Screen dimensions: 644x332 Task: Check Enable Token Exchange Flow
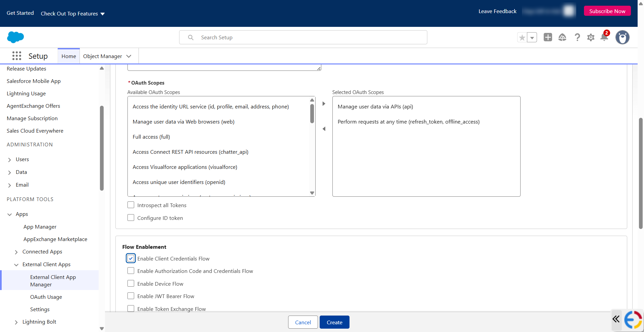click(131, 309)
